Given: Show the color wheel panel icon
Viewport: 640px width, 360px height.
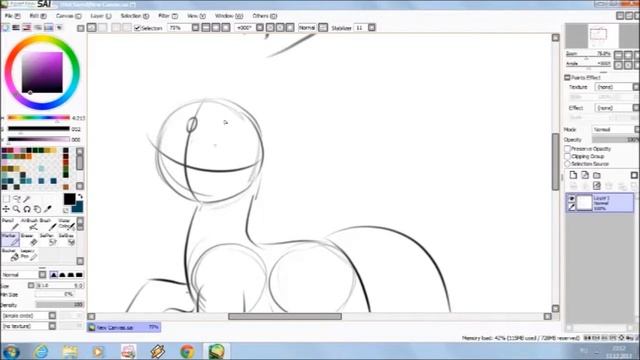Looking at the screenshot, I should click(5, 28).
